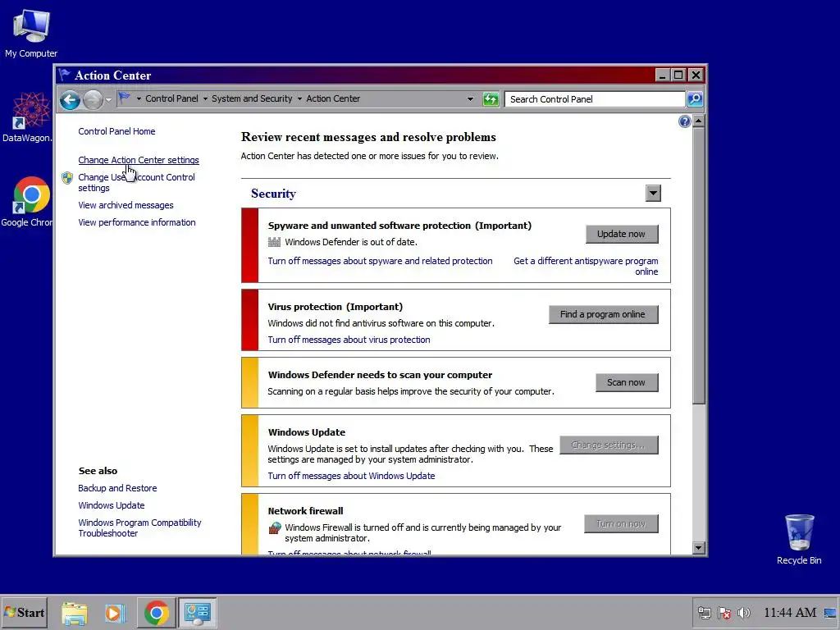The image size is (840, 630).
Task: Click the disabled Change settings button
Action: (x=609, y=445)
